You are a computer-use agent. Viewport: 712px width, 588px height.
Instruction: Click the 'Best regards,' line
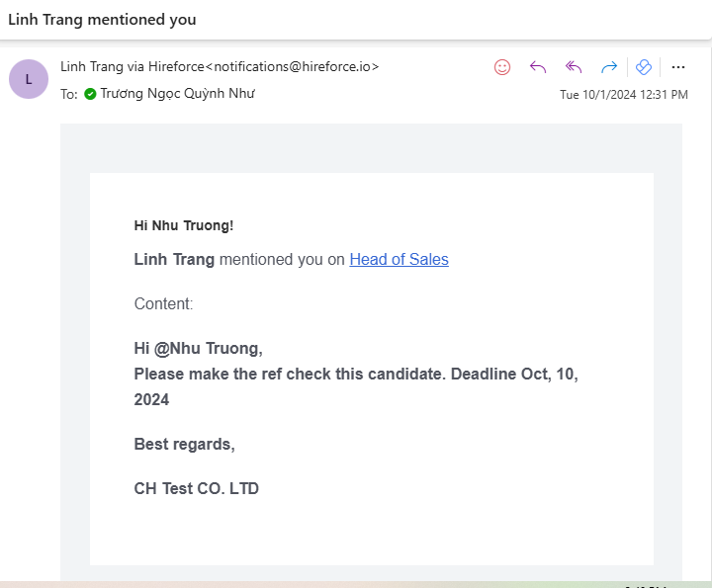(x=184, y=445)
